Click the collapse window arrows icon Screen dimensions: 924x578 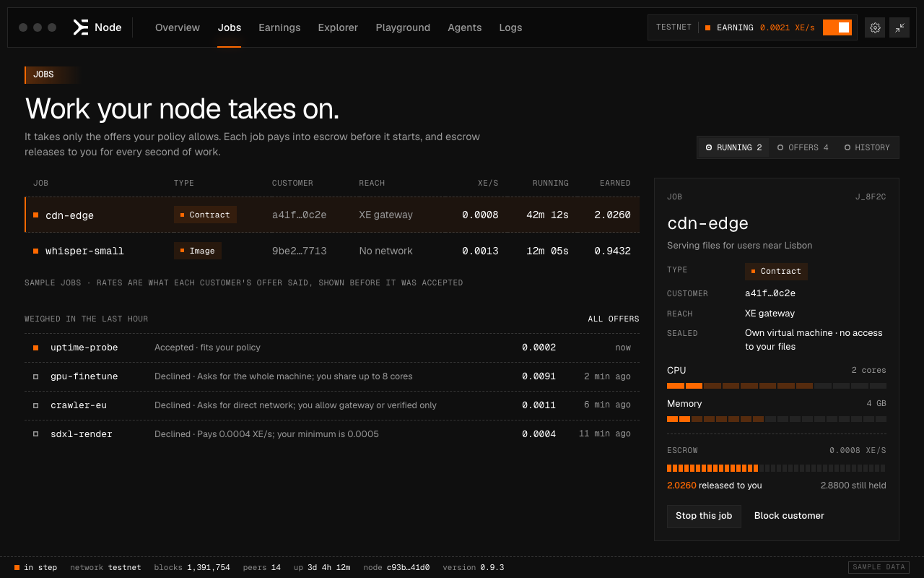tap(899, 27)
